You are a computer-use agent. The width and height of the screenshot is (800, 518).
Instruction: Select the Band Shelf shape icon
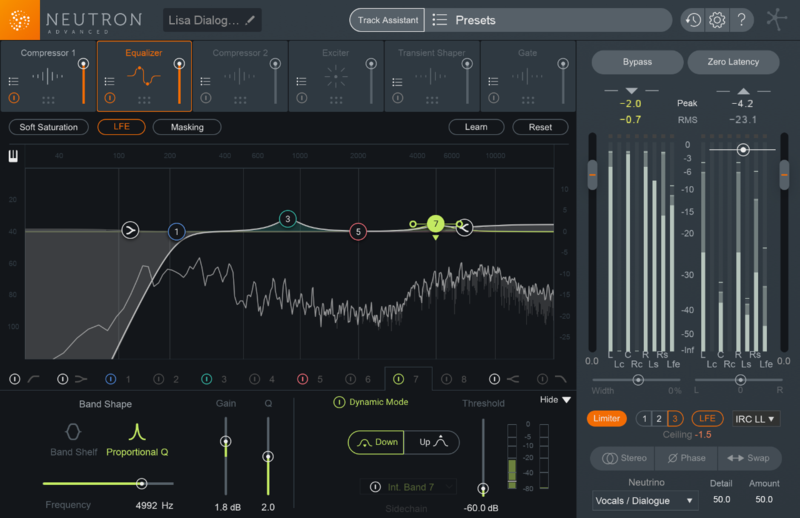[x=72, y=432]
